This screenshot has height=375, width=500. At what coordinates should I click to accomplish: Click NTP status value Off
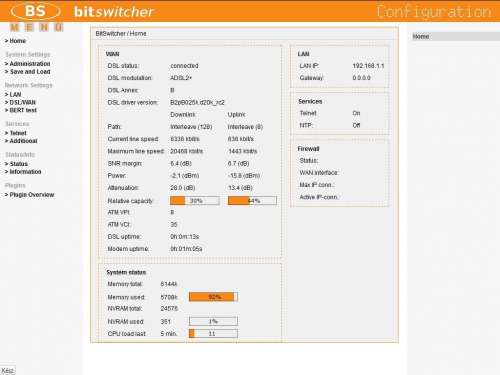point(356,125)
